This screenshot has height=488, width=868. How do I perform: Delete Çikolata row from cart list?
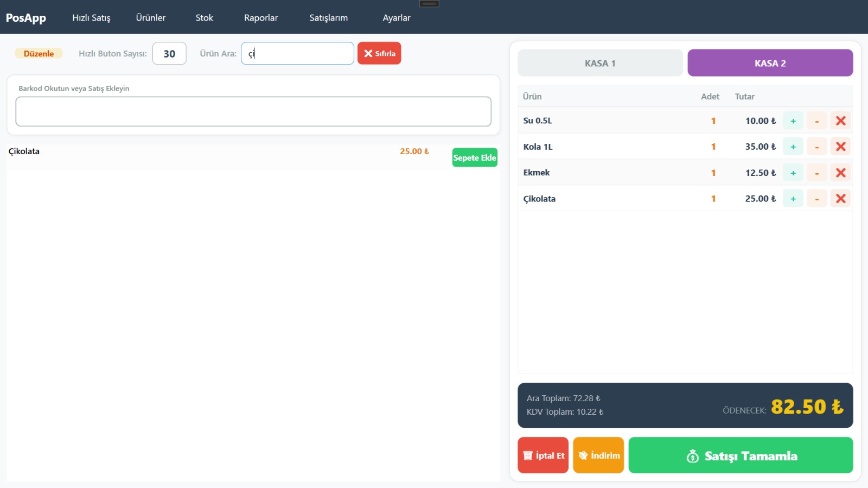tap(840, 199)
